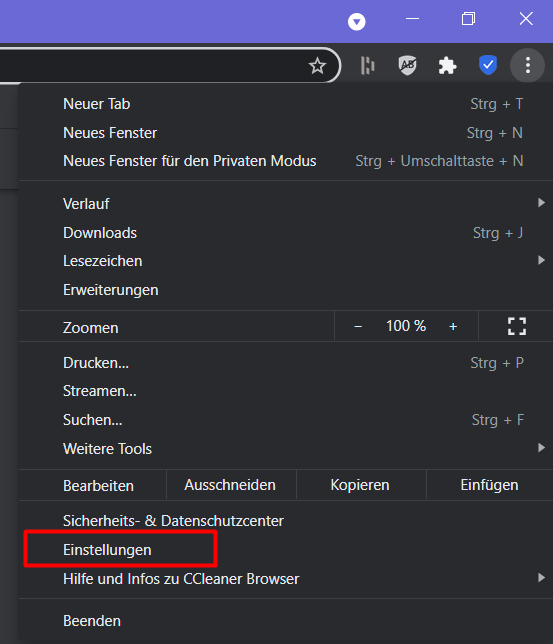Click the vertical bars extension icon

pyautogui.click(x=367, y=65)
